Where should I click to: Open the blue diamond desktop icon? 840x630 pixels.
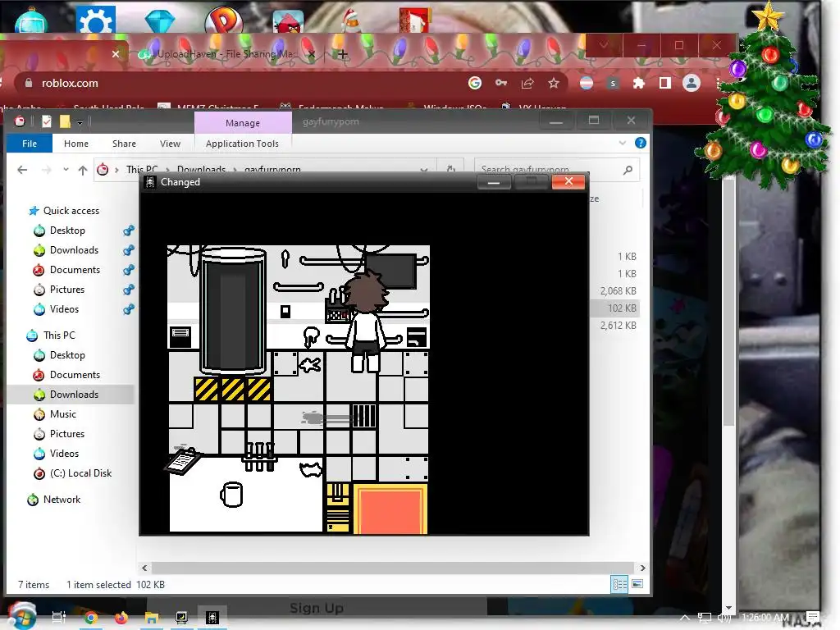(160, 21)
